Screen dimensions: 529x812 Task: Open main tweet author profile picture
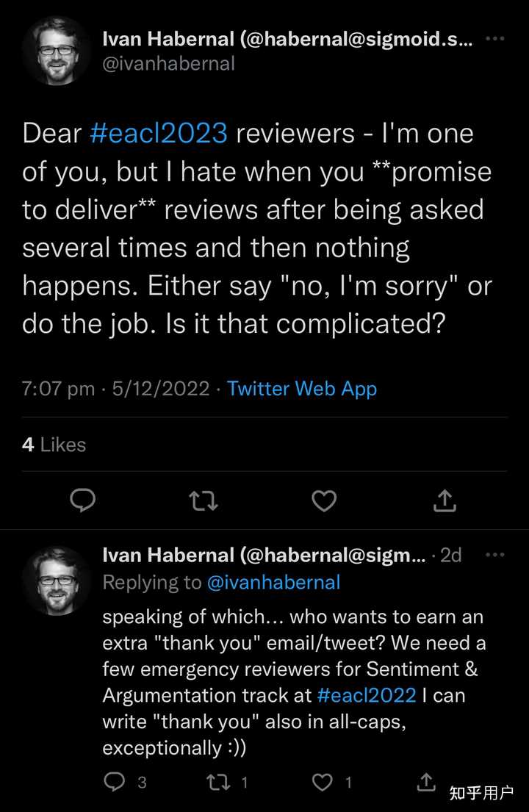(x=57, y=51)
